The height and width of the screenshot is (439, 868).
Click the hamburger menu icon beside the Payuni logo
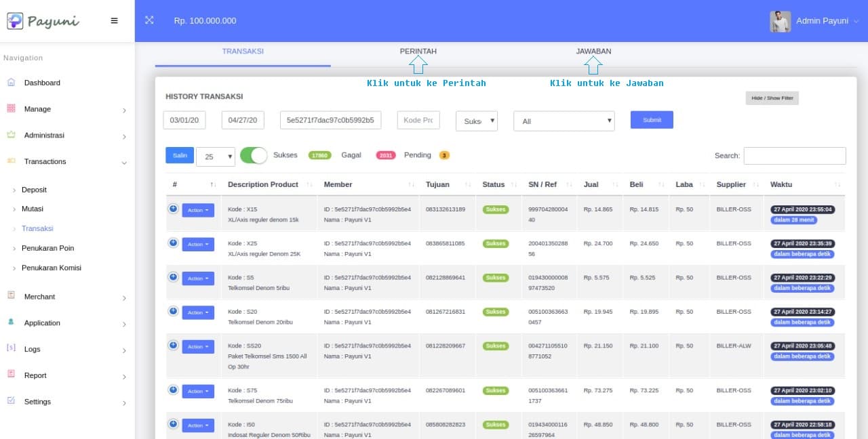114,20
